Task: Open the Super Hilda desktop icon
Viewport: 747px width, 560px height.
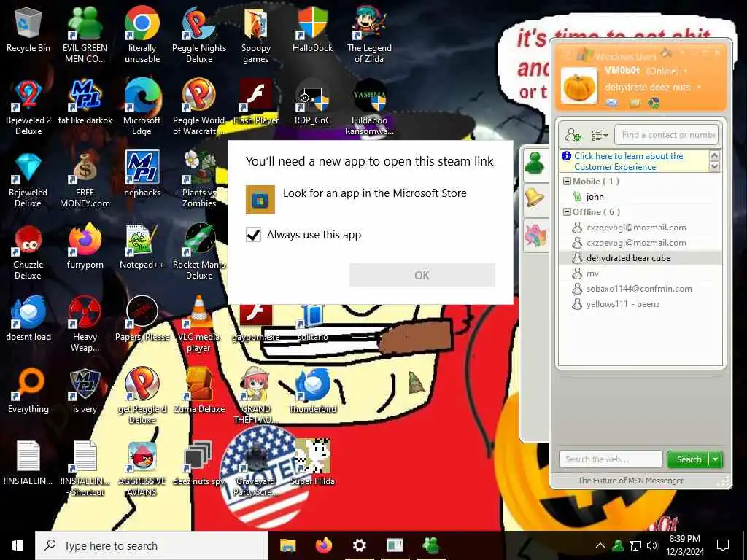Action: (x=312, y=462)
